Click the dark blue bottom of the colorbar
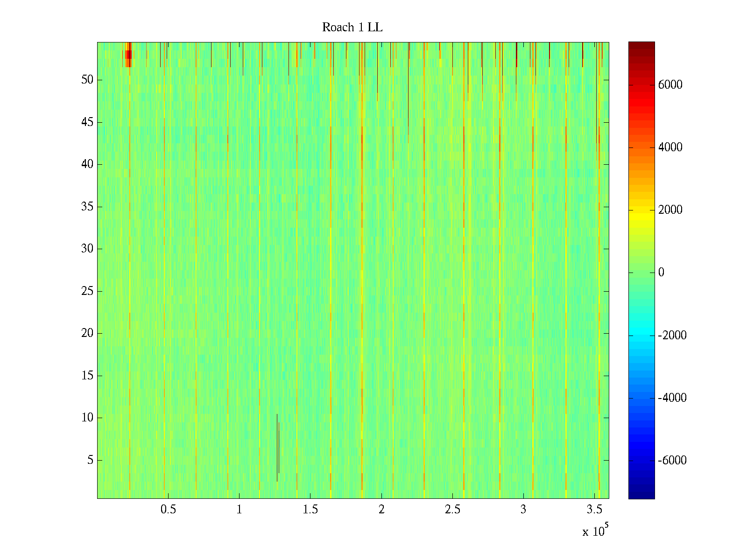The image size is (747, 560). click(641, 495)
